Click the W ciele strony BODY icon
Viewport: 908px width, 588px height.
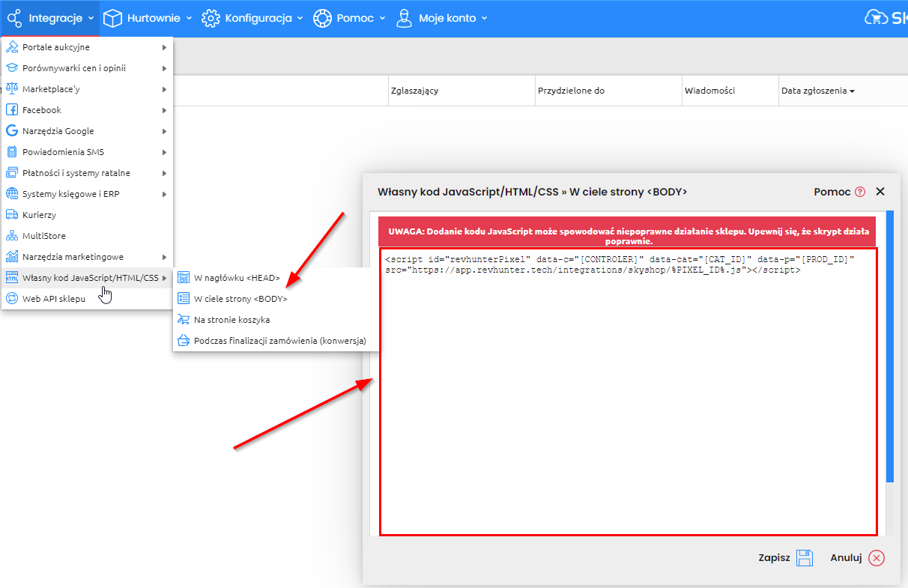pos(184,299)
